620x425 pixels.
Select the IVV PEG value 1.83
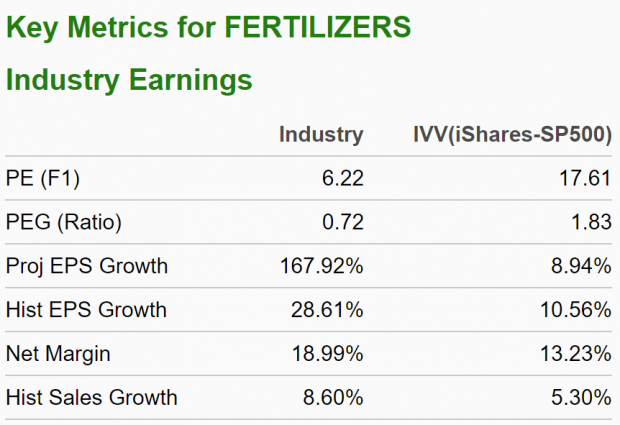(x=591, y=223)
